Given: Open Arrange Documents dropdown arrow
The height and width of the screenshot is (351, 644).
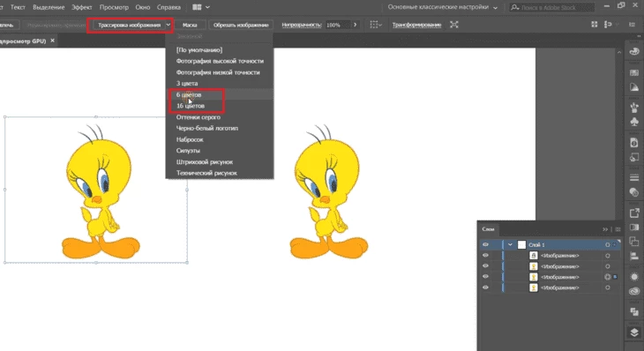Looking at the screenshot, I should (207, 7).
